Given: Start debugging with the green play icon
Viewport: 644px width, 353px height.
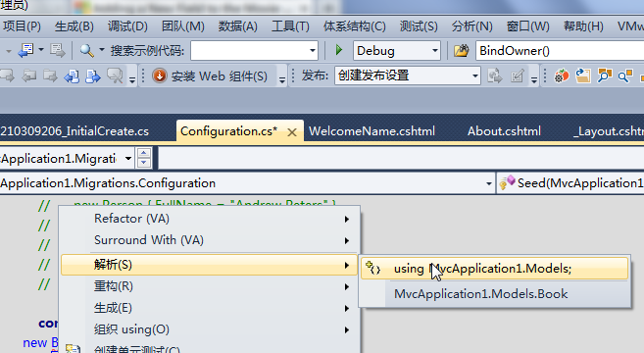Looking at the screenshot, I should click(339, 50).
